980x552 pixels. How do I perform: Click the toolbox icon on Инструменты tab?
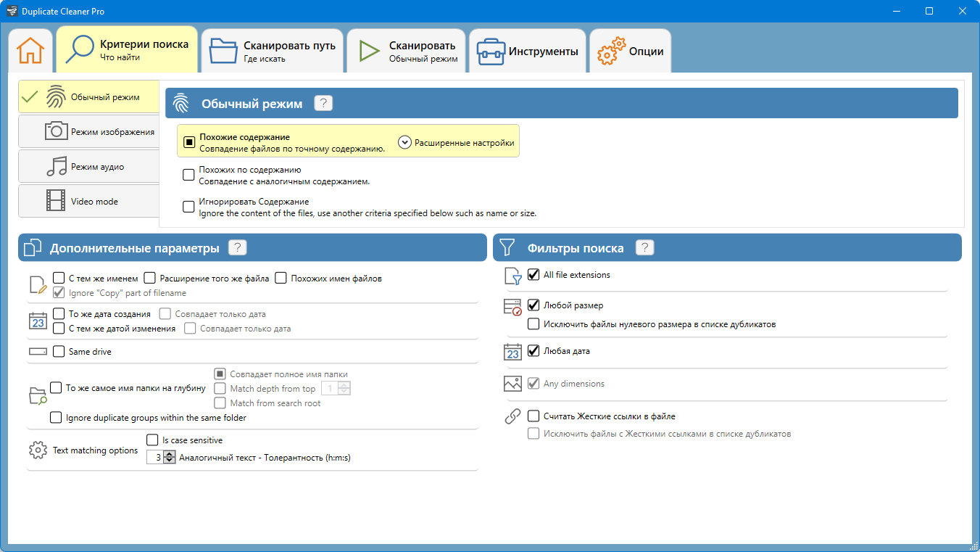tap(491, 52)
